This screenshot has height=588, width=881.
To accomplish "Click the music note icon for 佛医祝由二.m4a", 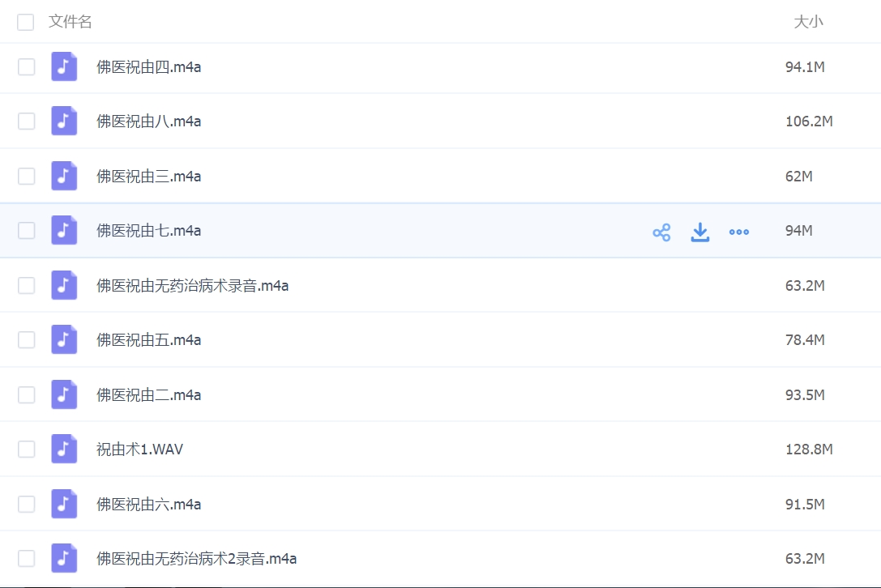I will (64, 394).
